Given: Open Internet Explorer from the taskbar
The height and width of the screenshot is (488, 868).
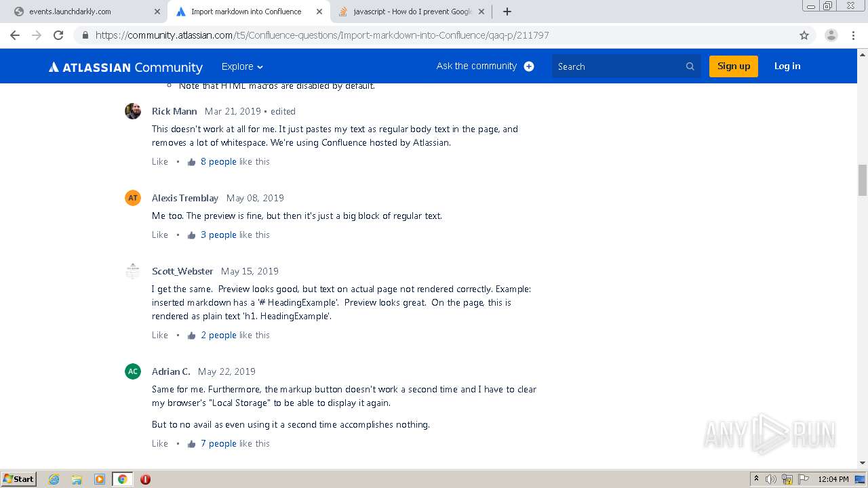Looking at the screenshot, I should (54, 479).
